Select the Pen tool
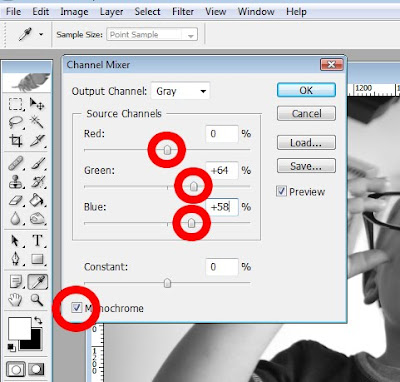The width and height of the screenshot is (400, 382). 16,259
